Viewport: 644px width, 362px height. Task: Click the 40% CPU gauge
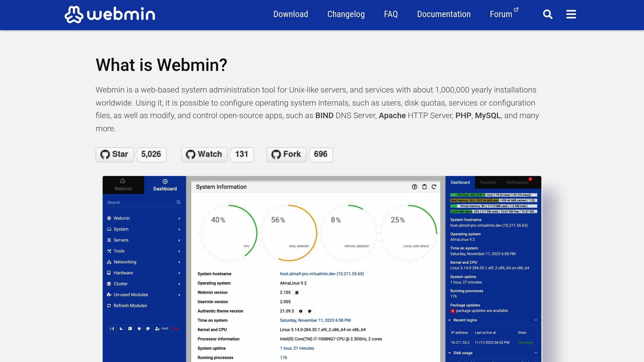pyautogui.click(x=229, y=233)
